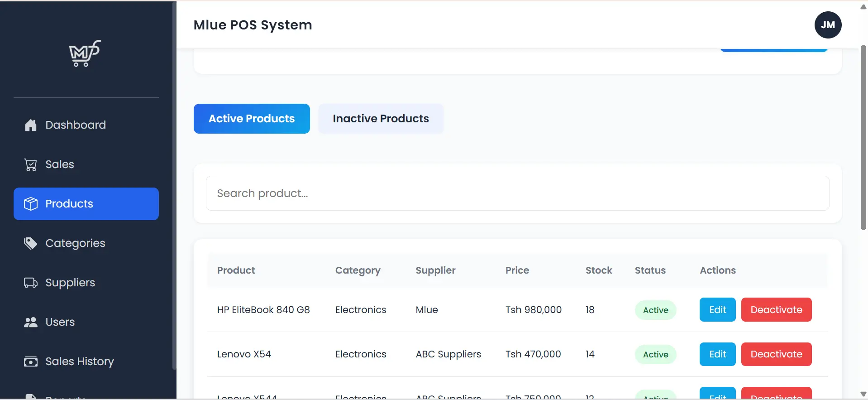Click the Supplier column header
The image size is (868, 400).
[435, 270]
